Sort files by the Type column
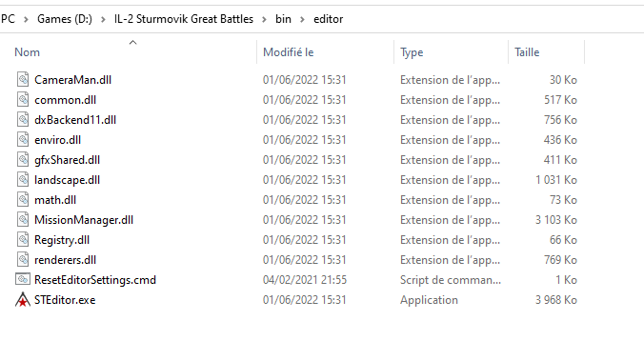The height and width of the screenshot is (361, 644). coord(412,52)
